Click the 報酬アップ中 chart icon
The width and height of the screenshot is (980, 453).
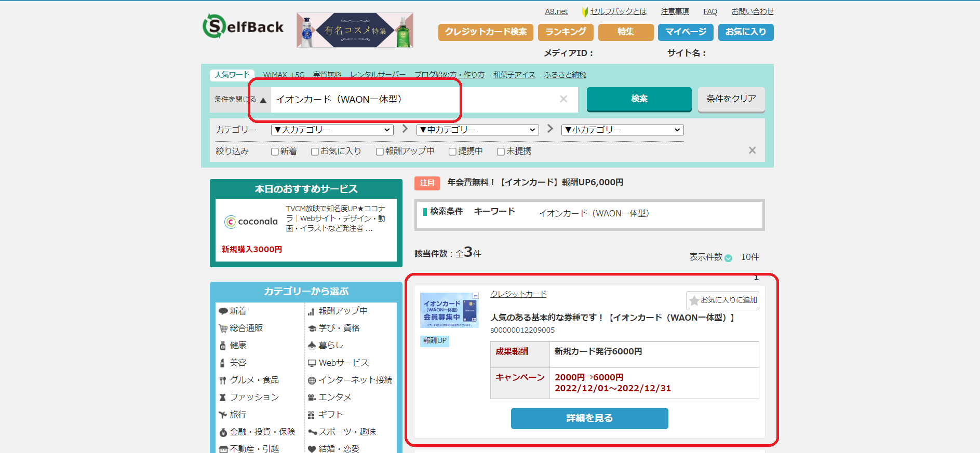311,311
